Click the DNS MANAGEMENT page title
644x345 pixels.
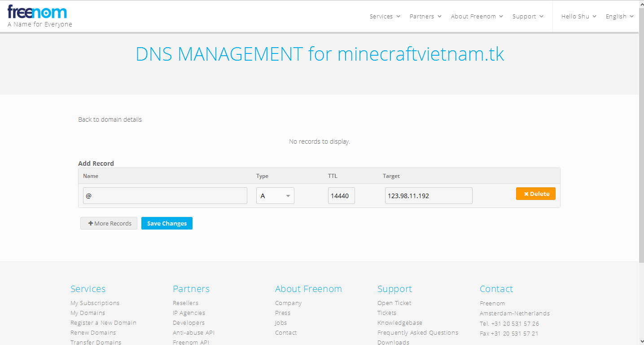pyautogui.click(x=320, y=54)
